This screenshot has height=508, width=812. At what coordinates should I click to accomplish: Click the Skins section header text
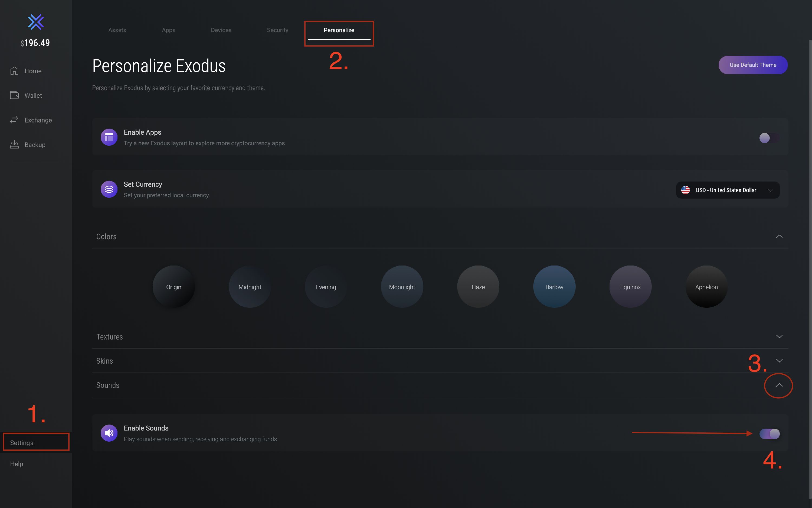104,361
